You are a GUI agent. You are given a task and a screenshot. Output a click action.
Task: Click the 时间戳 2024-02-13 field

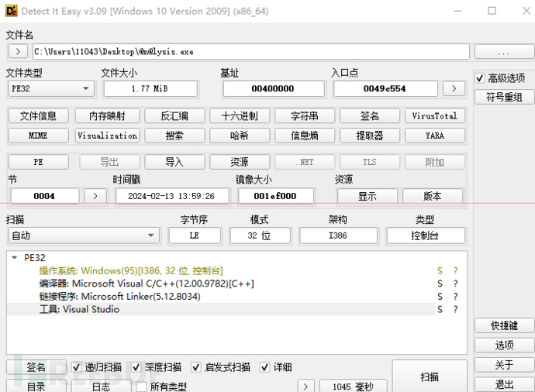coord(171,196)
